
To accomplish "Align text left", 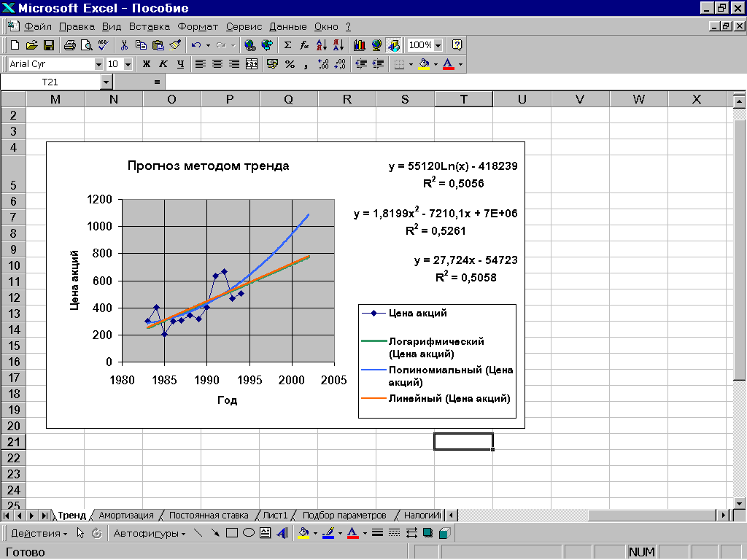I will (x=200, y=64).
